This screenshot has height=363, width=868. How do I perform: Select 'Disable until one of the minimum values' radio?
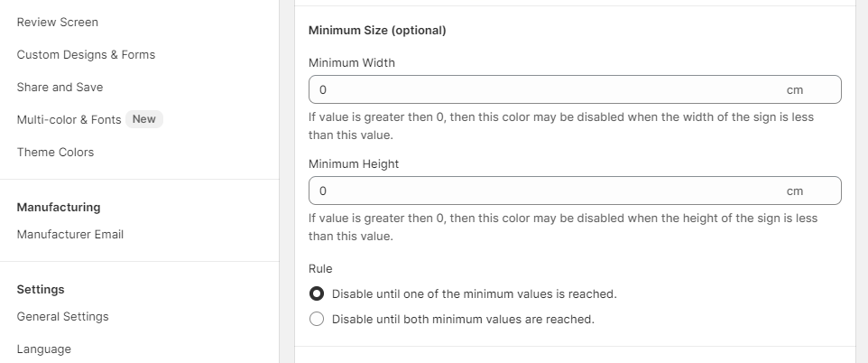point(317,294)
